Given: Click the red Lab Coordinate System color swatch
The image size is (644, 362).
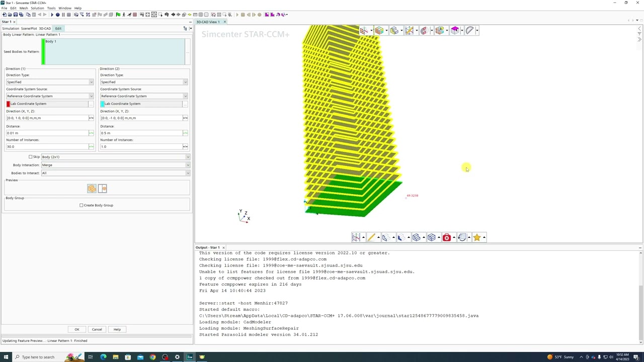Looking at the screenshot, I should tap(8, 104).
